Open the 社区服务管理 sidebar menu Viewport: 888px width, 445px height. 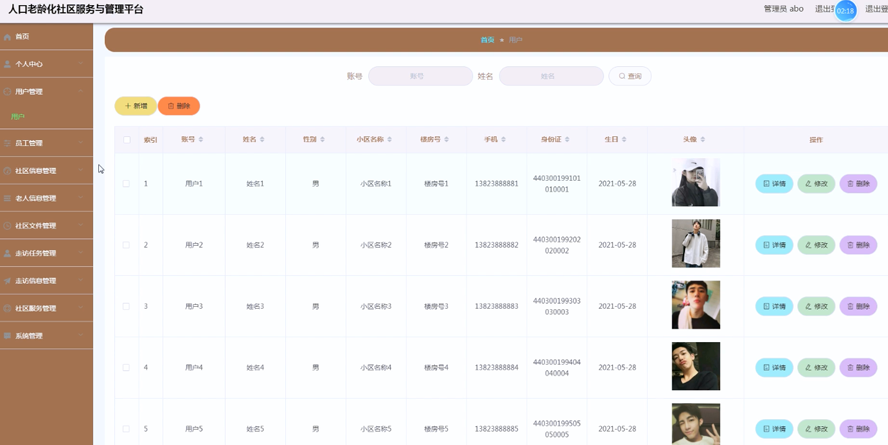[46, 309]
